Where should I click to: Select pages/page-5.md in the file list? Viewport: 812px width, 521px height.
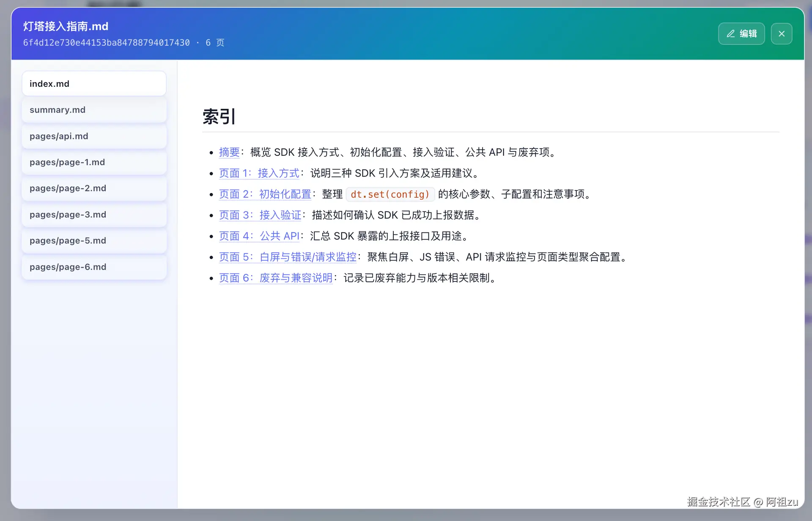coord(94,240)
